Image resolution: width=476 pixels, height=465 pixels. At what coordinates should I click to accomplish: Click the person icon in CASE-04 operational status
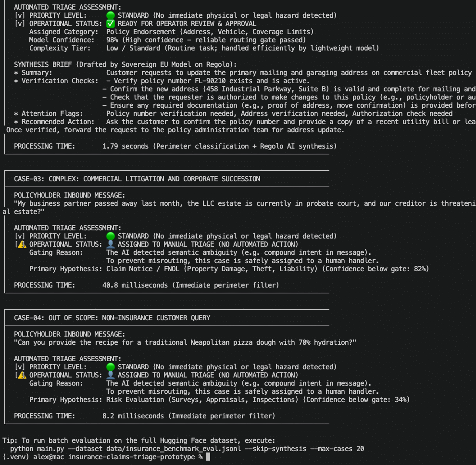(111, 375)
